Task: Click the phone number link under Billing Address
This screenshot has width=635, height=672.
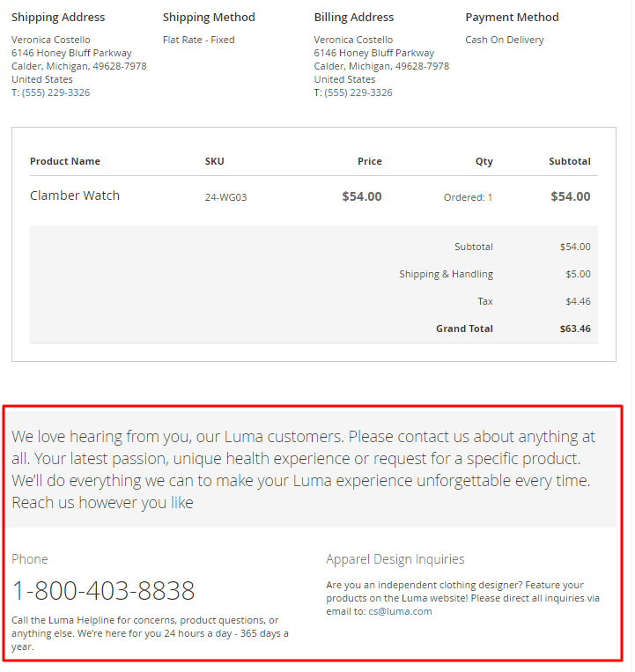Action: coord(358,92)
